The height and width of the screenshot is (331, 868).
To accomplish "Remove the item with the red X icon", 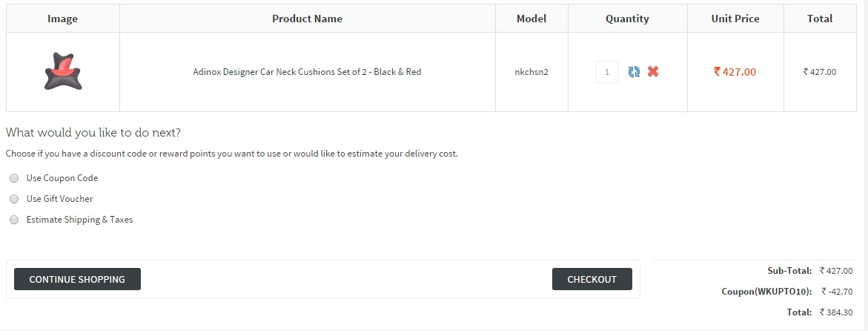I will (x=653, y=72).
